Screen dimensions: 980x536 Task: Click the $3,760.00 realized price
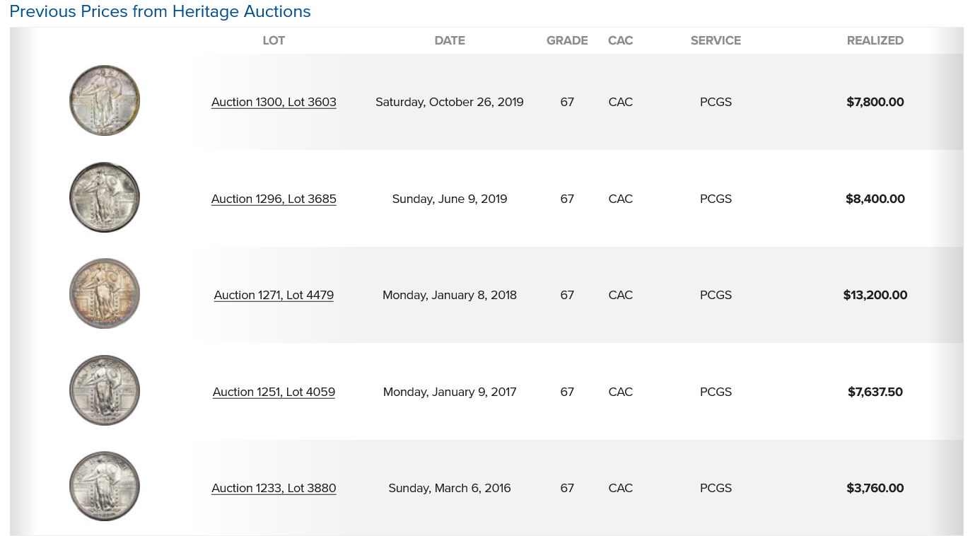pos(875,488)
